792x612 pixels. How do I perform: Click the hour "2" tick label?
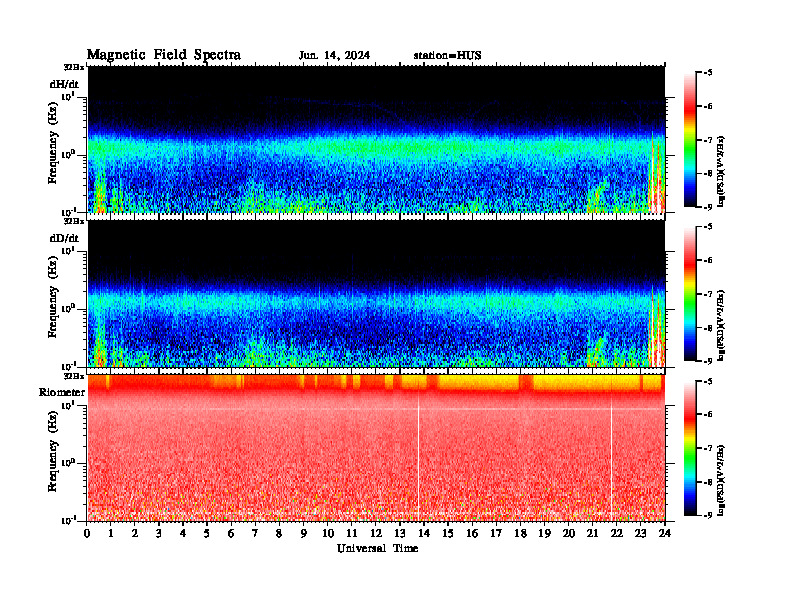click(x=135, y=534)
